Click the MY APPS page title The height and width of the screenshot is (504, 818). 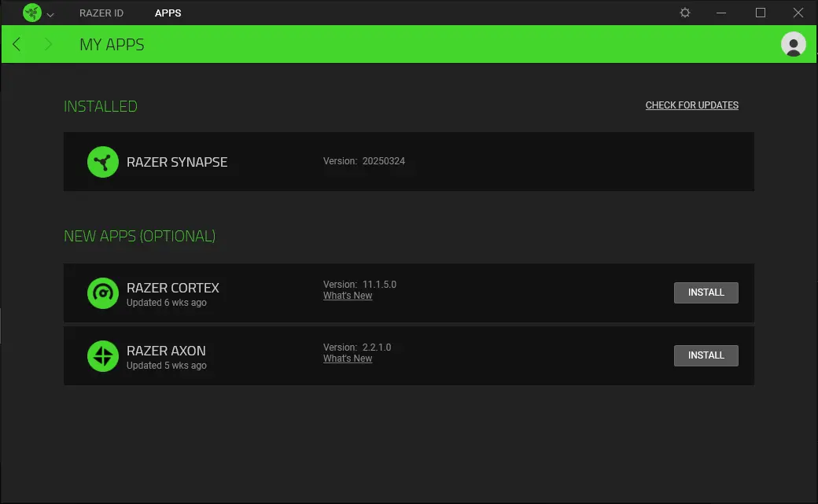tap(112, 45)
